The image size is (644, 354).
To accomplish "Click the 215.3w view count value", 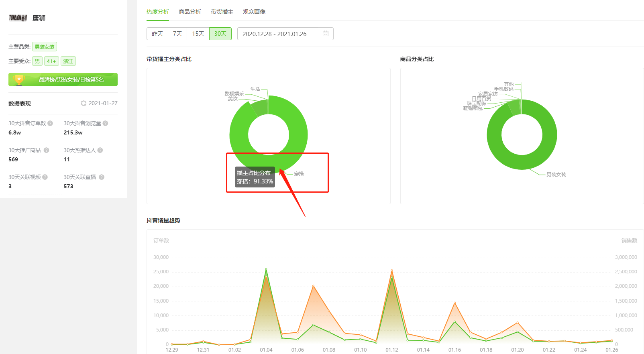I will tap(73, 132).
